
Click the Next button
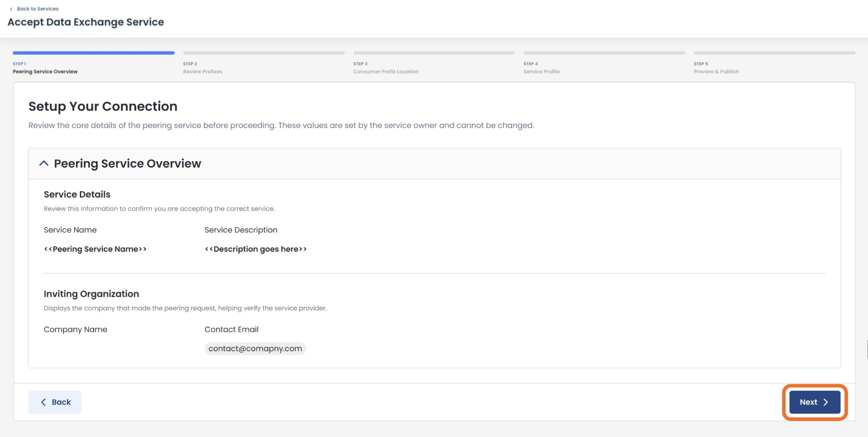pos(815,402)
